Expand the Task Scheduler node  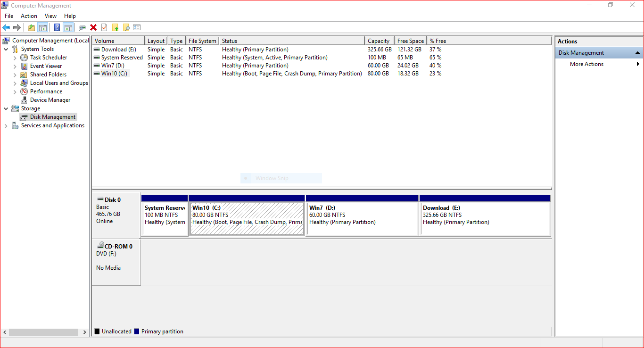coord(15,58)
